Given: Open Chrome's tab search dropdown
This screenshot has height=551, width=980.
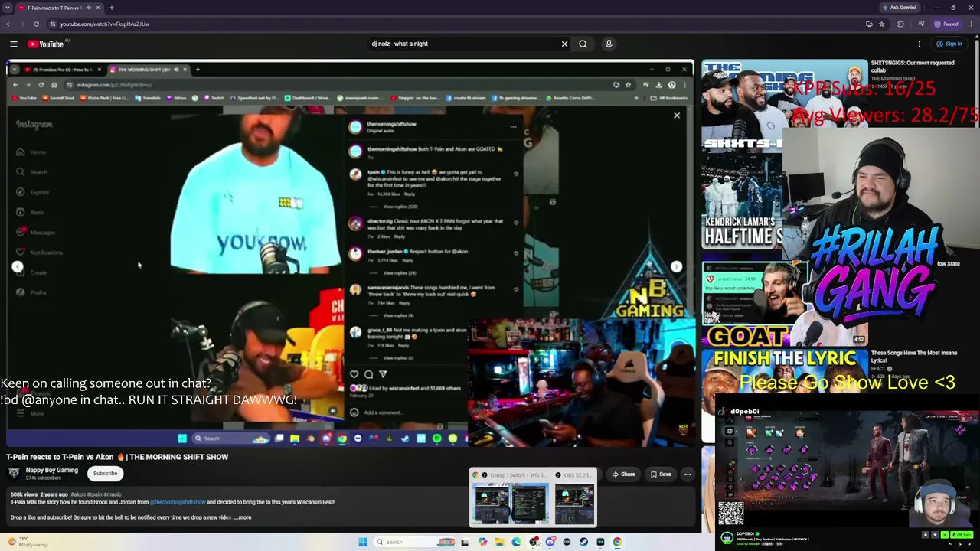Looking at the screenshot, I should pyautogui.click(x=8, y=8).
